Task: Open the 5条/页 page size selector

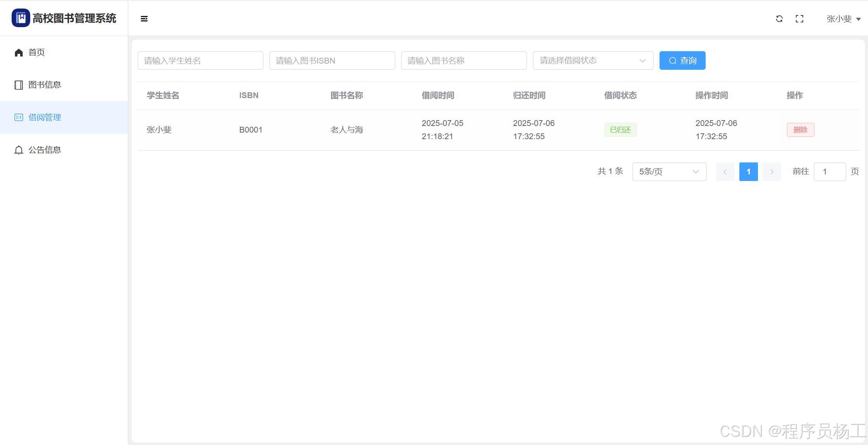Action: click(x=669, y=172)
